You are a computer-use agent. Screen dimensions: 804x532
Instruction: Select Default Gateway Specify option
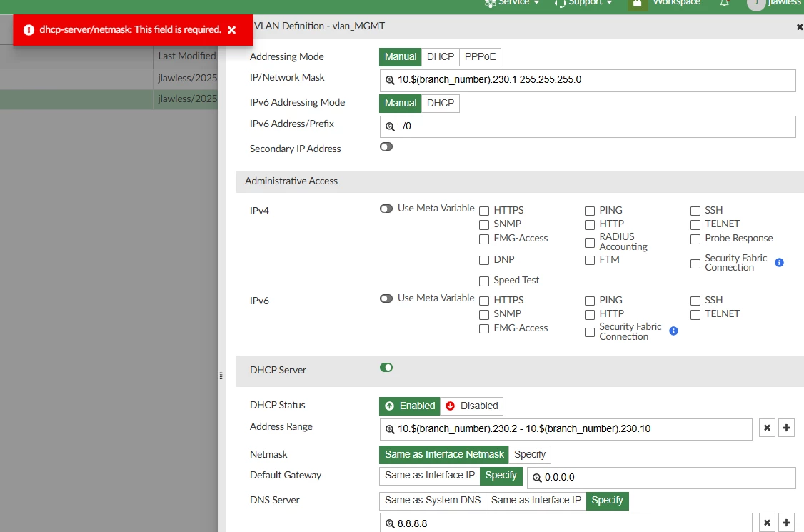501,476
